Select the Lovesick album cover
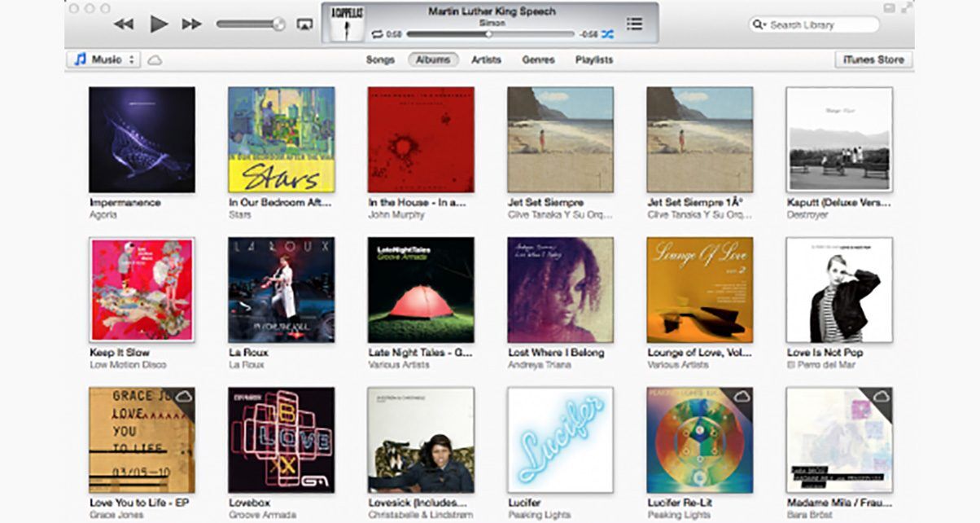The image size is (980, 523). [x=421, y=440]
